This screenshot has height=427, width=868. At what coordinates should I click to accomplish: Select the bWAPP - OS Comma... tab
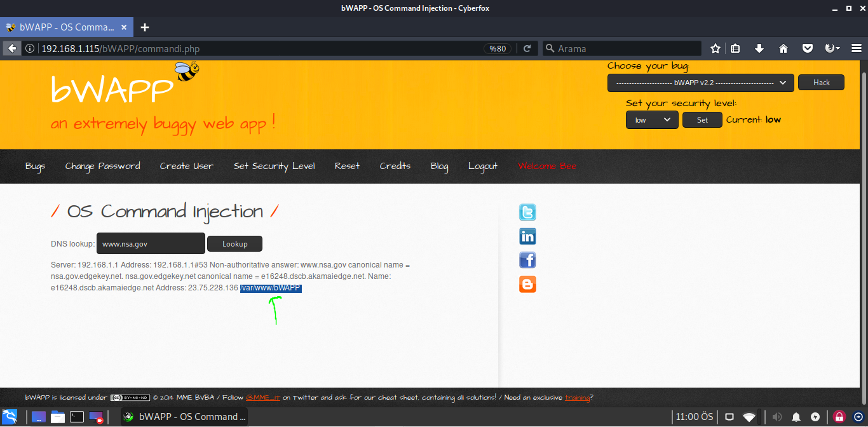[x=67, y=27]
